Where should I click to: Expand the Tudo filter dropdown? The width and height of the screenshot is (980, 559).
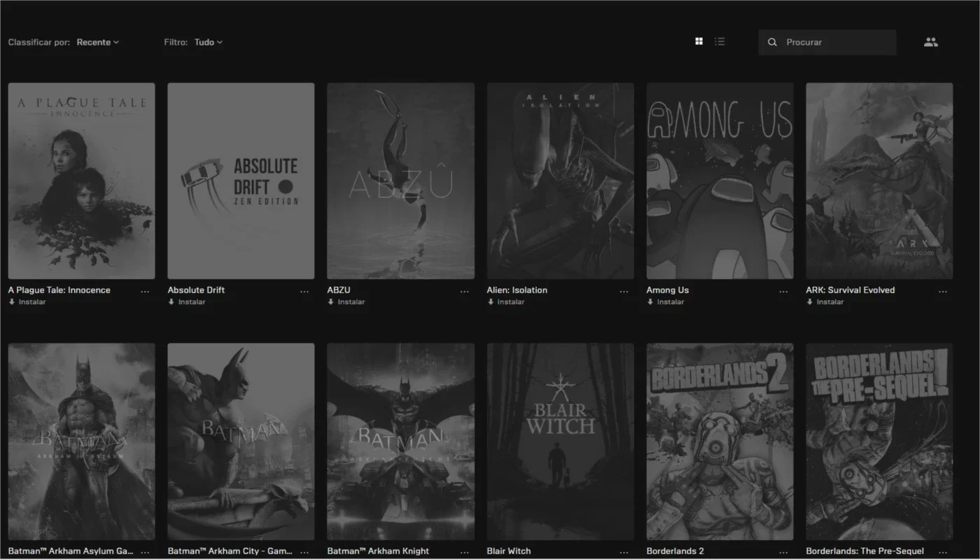point(209,42)
